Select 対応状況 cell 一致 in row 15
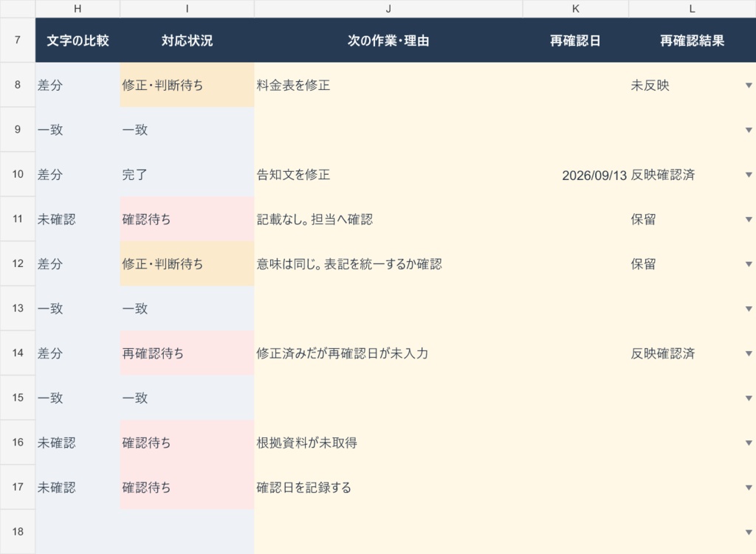Viewport: 756px width, 554px height. pos(187,398)
